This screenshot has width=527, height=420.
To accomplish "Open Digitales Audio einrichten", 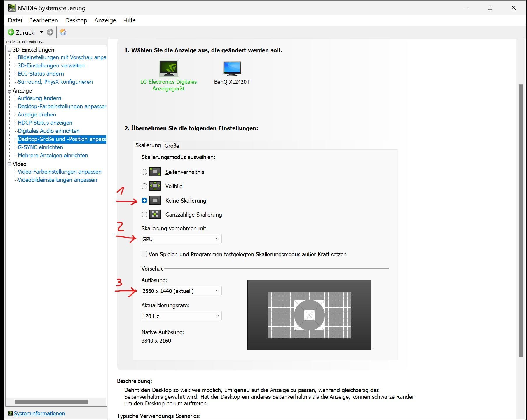I will coord(49,131).
